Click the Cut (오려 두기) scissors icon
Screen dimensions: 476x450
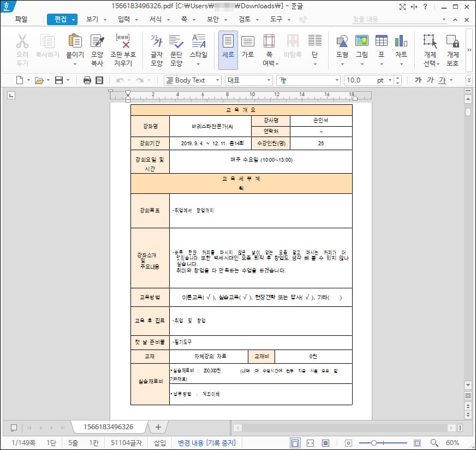(x=22, y=42)
